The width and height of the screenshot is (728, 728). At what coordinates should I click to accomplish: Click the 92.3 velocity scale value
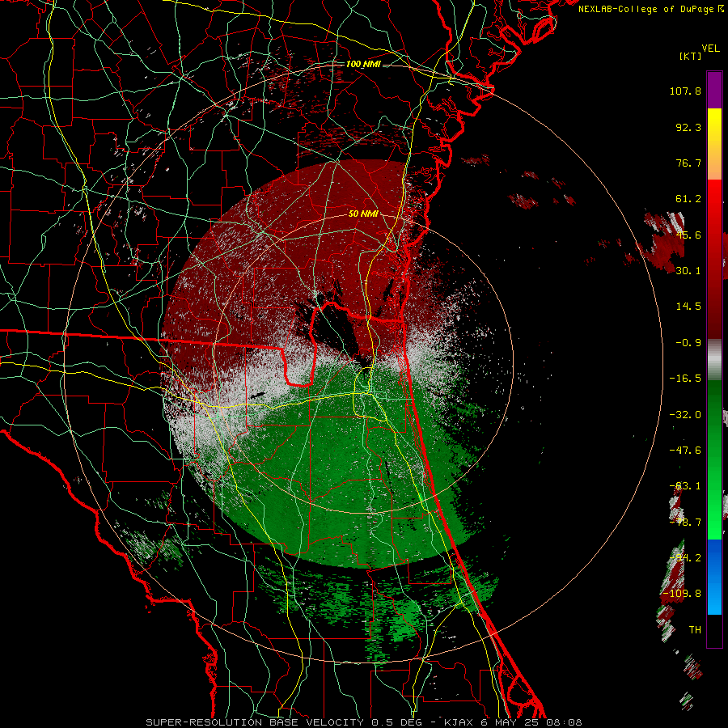[x=688, y=127]
